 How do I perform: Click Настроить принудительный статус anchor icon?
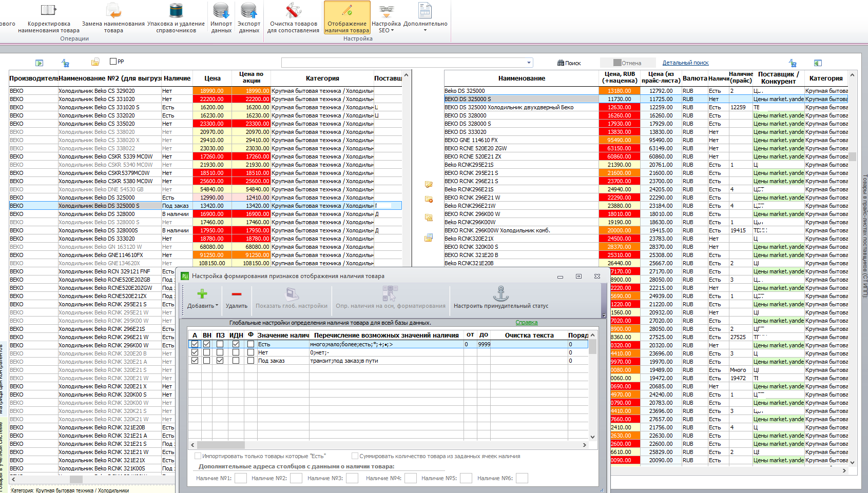pos(501,293)
